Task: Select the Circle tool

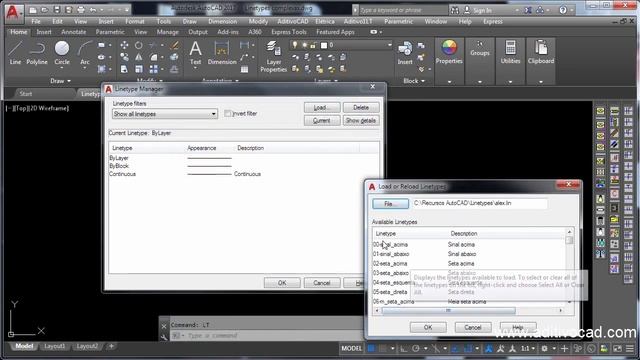Action: tap(62, 53)
